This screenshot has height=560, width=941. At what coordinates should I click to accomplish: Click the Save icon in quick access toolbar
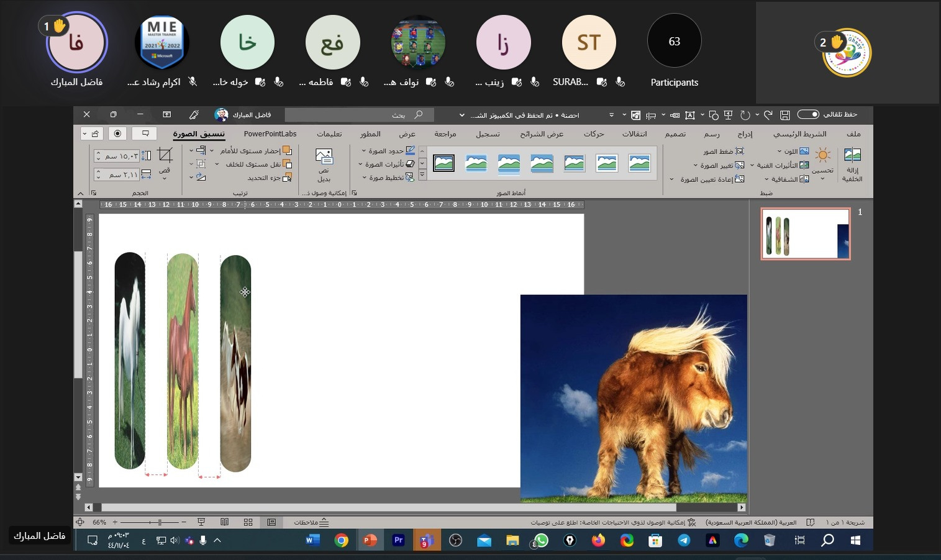pyautogui.click(x=785, y=115)
